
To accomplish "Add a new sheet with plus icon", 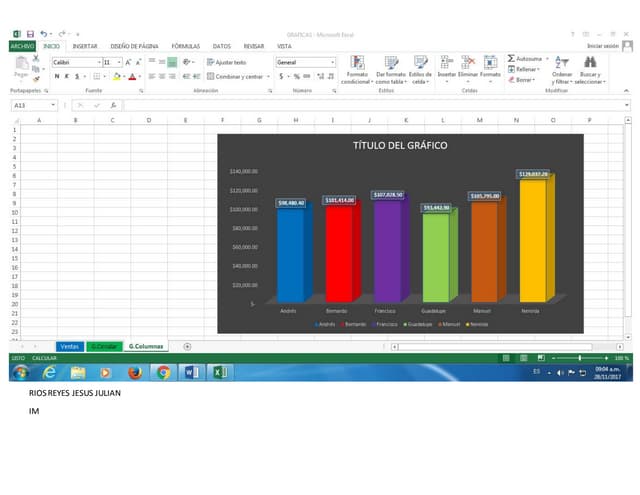I will [x=187, y=346].
